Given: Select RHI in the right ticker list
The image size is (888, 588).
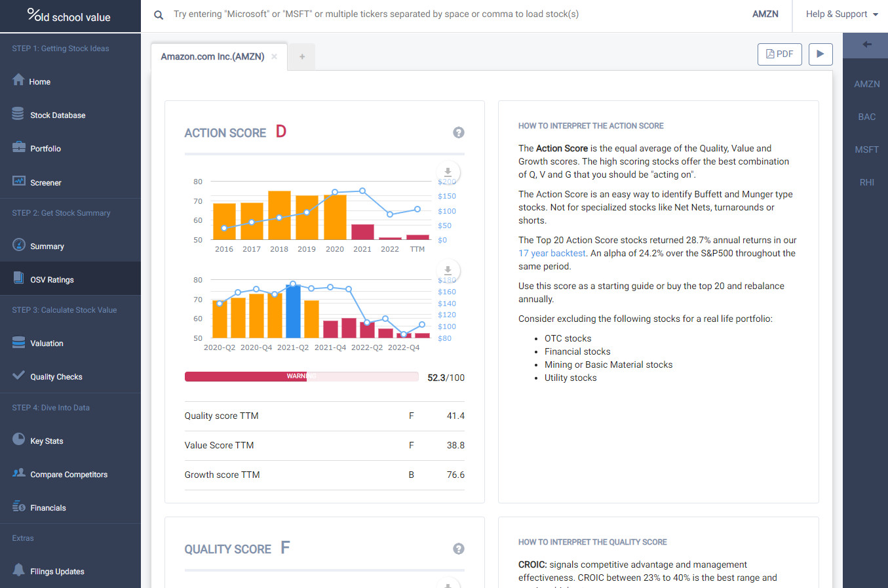Looking at the screenshot, I should [x=866, y=182].
